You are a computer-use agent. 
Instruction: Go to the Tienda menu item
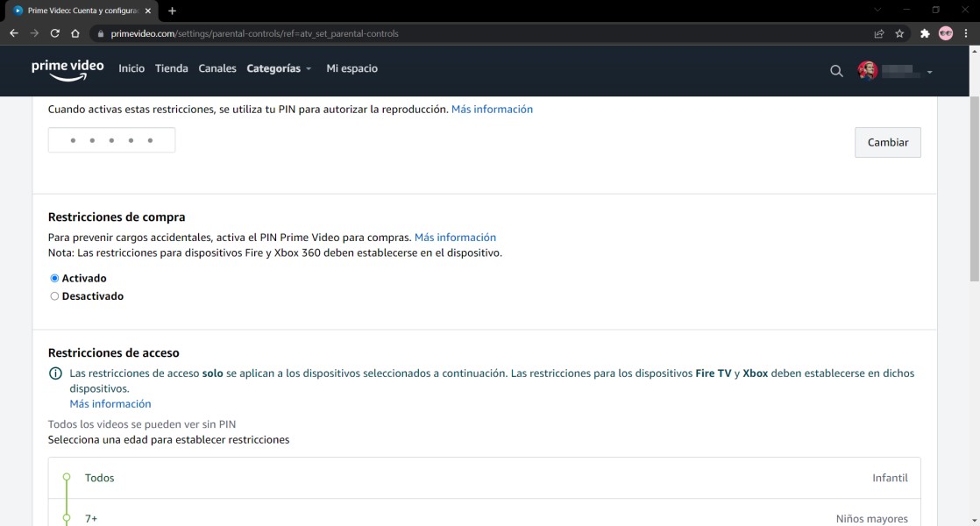pyautogui.click(x=171, y=68)
